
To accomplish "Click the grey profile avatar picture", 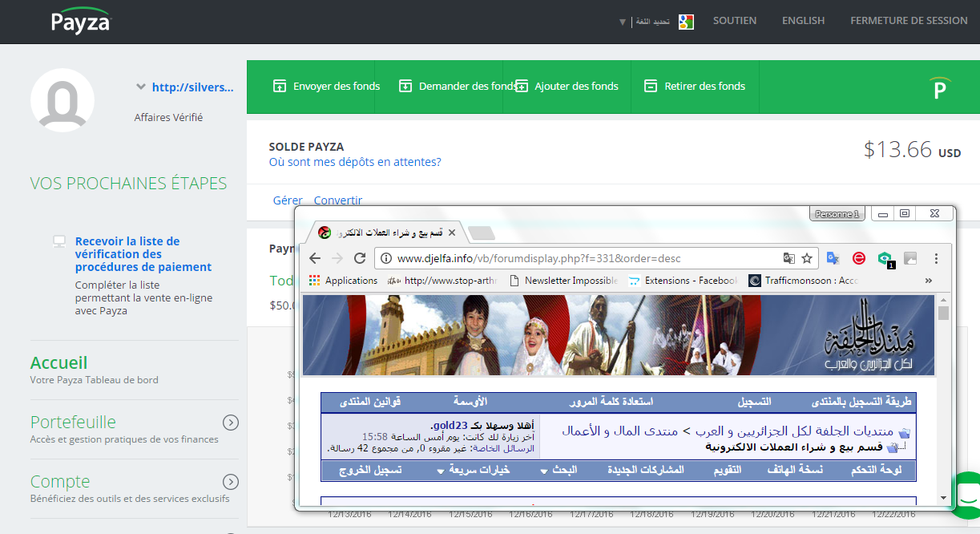I will coord(63,100).
